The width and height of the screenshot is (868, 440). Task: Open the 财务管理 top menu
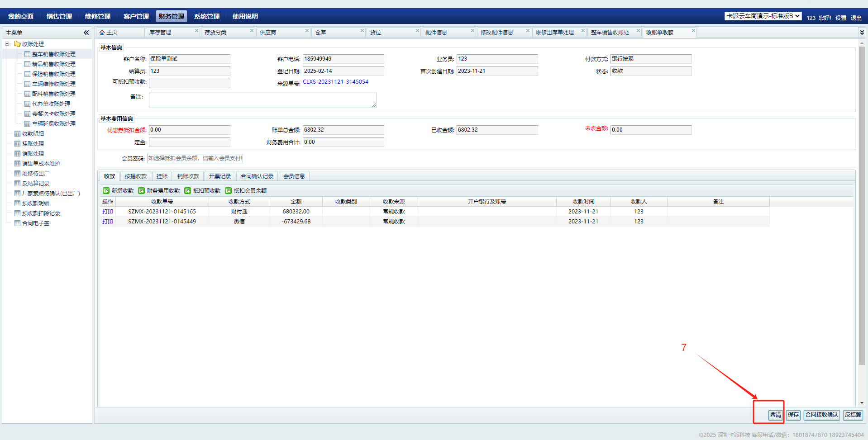coord(171,16)
